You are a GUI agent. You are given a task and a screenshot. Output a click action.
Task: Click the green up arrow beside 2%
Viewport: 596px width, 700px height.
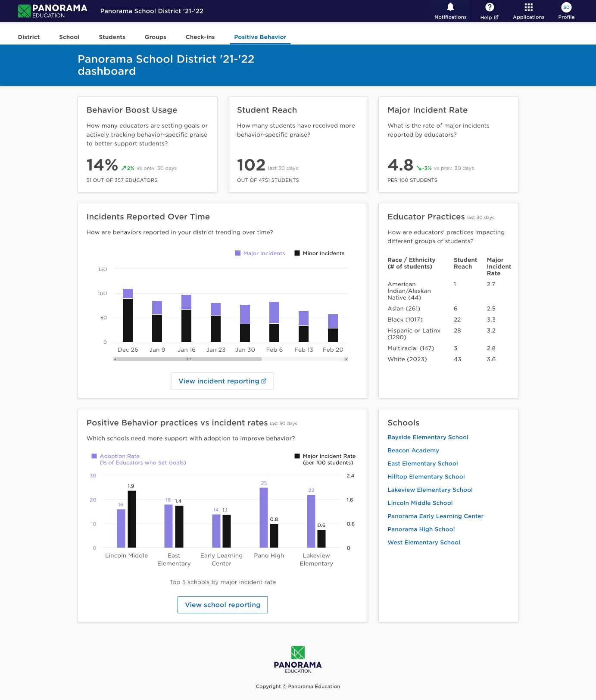[124, 168]
